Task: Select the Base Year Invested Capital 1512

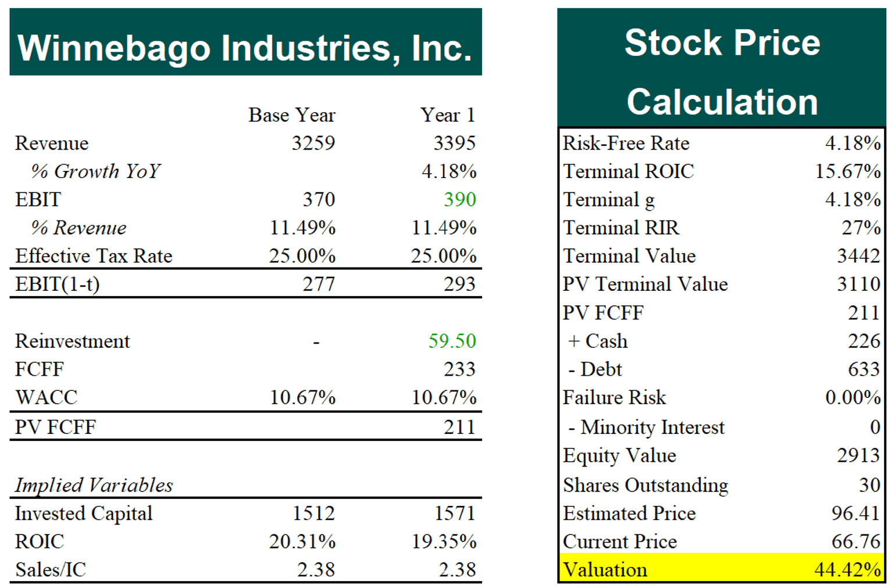Action: point(313,514)
